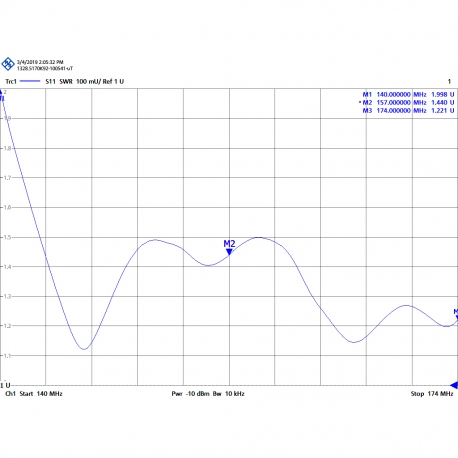The width and height of the screenshot is (458, 458).
Task: Click the S11 measurement parameter label
Action: tap(50, 81)
